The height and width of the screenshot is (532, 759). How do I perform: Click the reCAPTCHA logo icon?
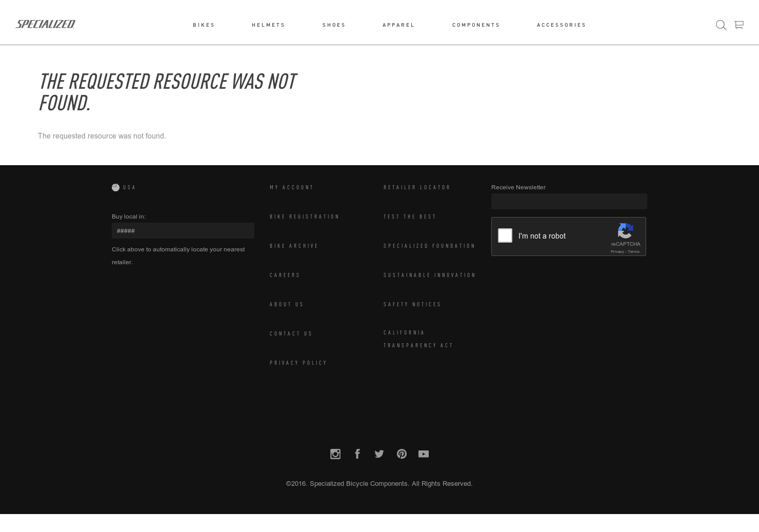[x=626, y=231]
